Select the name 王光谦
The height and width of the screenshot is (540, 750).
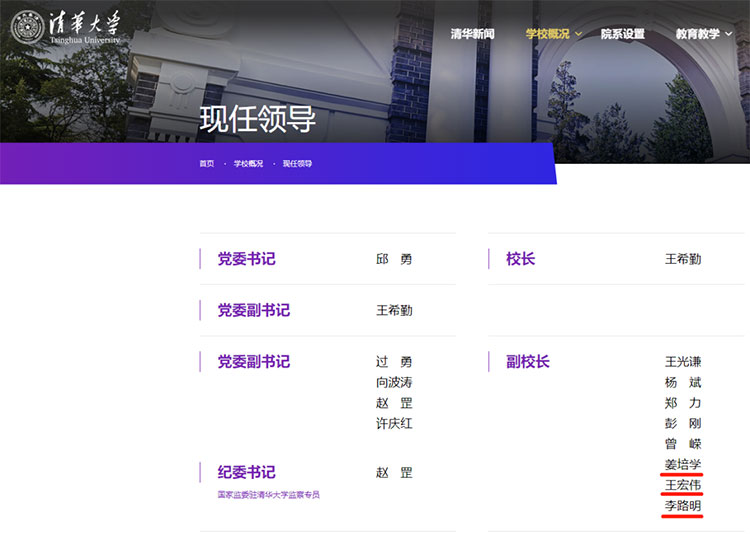pyautogui.click(x=683, y=362)
